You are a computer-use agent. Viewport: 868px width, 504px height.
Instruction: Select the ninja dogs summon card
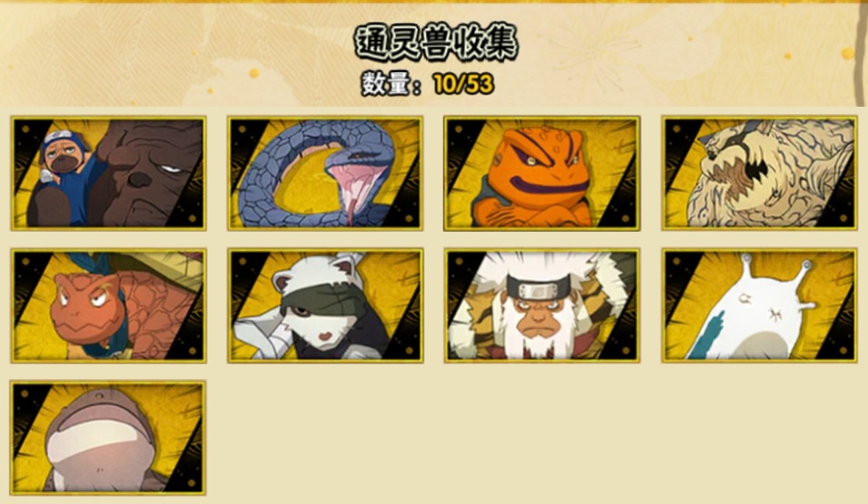pos(109,174)
